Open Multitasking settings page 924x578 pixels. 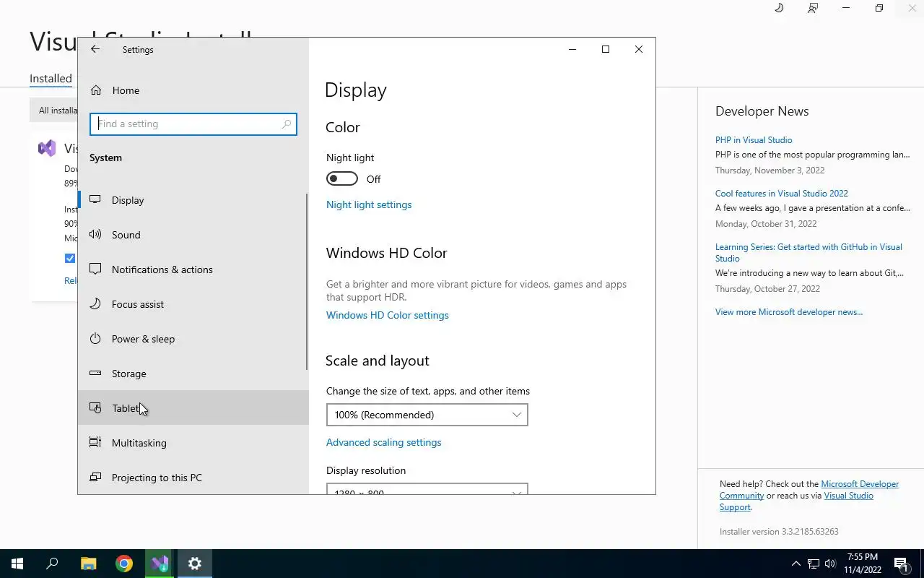pos(193,443)
